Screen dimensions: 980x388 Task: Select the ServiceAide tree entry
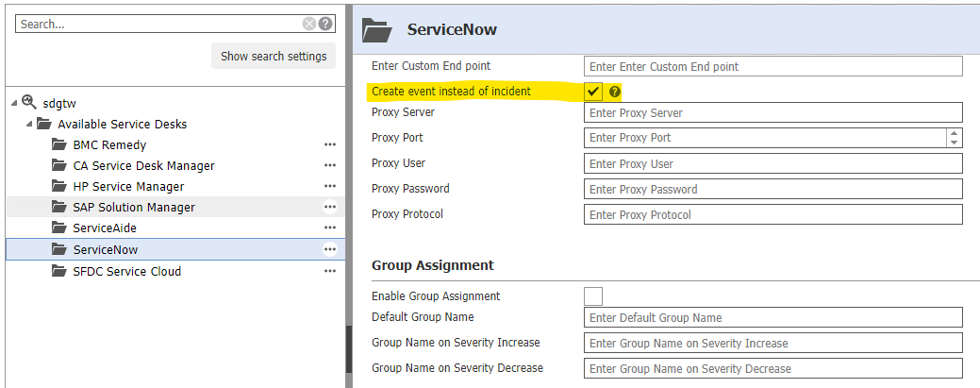(x=105, y=228)
